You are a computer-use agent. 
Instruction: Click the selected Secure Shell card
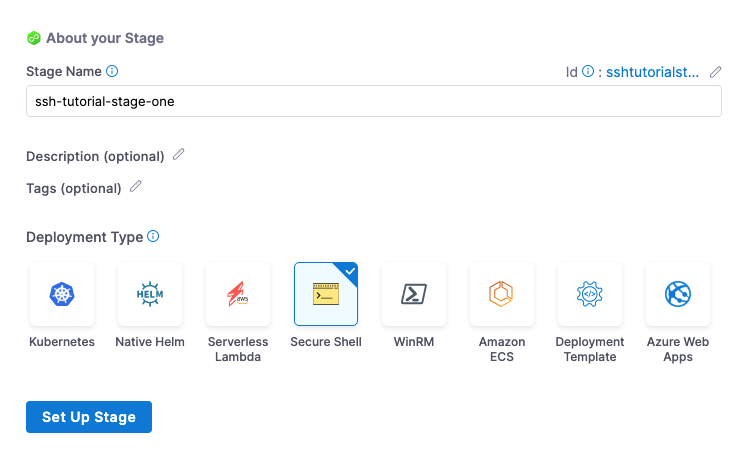coord(326,294)
